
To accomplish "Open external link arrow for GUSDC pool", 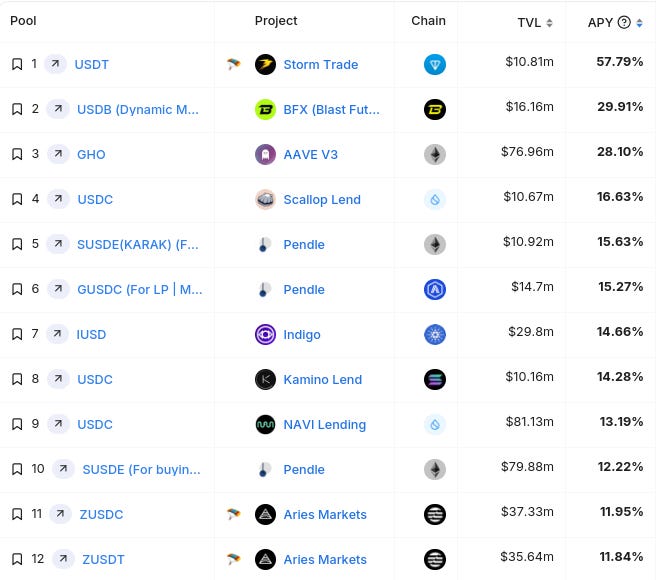I will coord(58,289).
